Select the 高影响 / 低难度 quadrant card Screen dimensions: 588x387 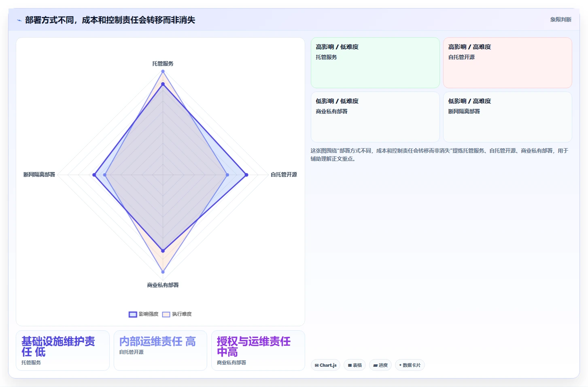click(x=375, y=63)
